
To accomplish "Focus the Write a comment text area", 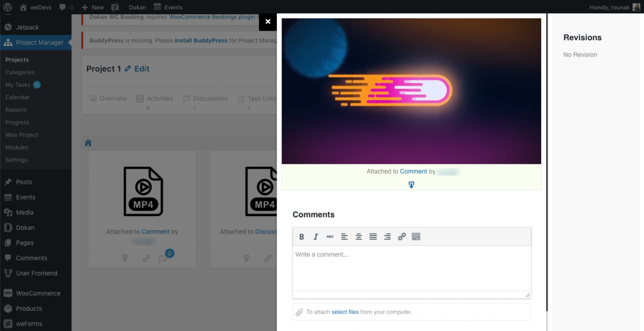I will tap(412, 268).
